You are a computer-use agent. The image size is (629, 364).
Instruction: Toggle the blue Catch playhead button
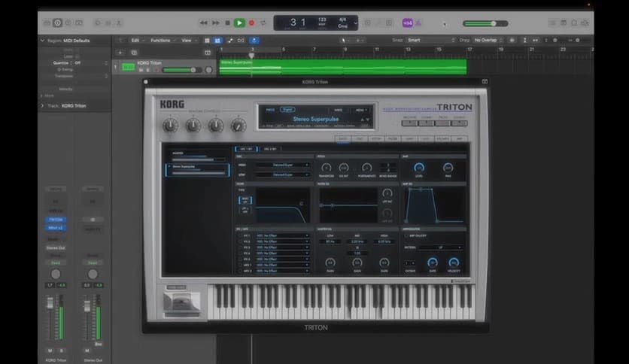pos(254,41)
